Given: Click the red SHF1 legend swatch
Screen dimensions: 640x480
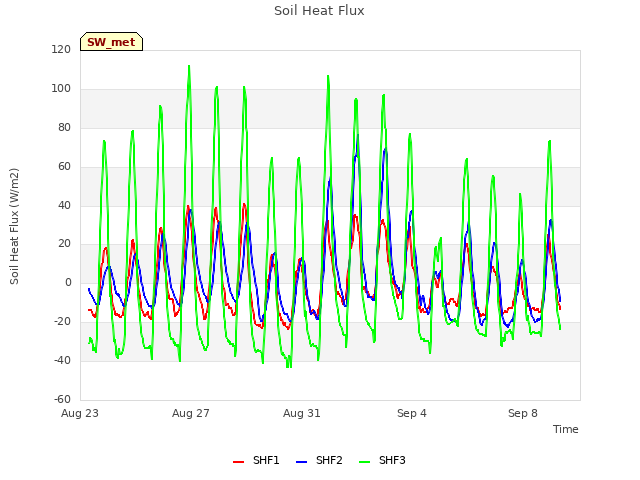Looking at the screenshot, I should [238, 462].
